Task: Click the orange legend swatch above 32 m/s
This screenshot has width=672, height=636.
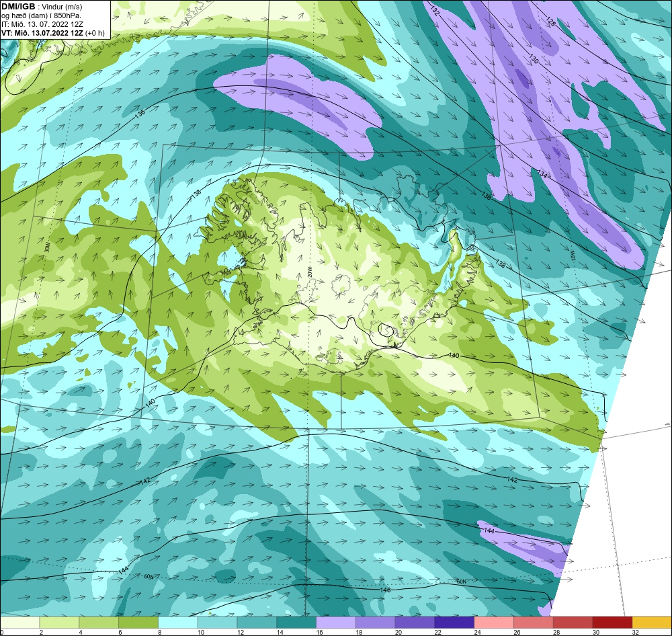Action: point(652,623)
